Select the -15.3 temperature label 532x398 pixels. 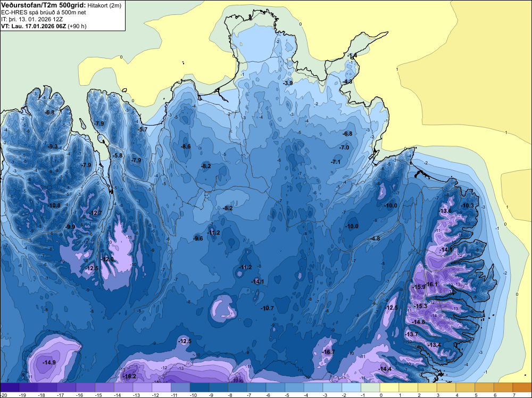(420, 306)
